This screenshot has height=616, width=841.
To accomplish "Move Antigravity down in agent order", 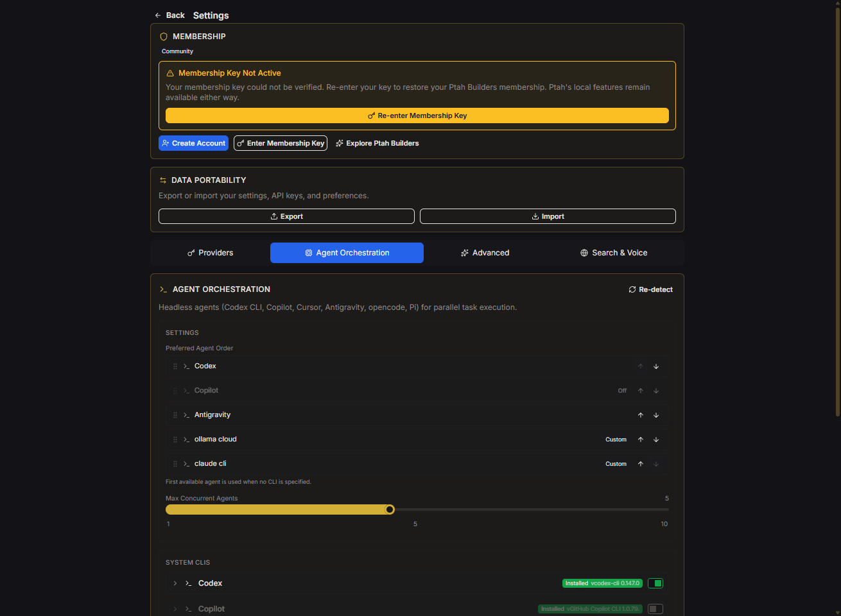I will (x=656, y=415).
